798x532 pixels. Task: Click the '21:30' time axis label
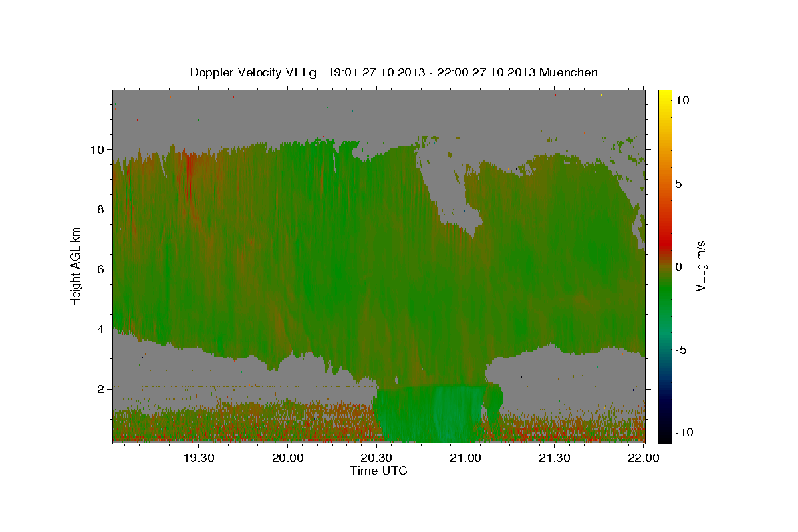555,458
